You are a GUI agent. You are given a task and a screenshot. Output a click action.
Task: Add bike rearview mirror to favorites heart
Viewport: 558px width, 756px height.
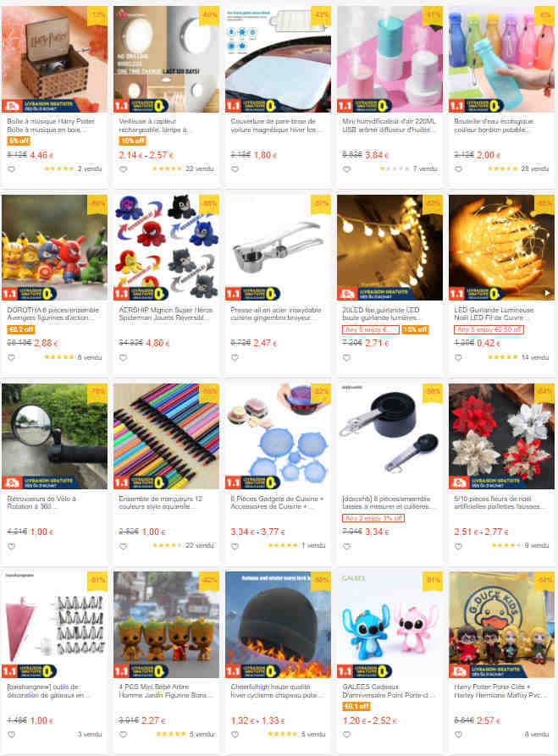coord(12,546)
